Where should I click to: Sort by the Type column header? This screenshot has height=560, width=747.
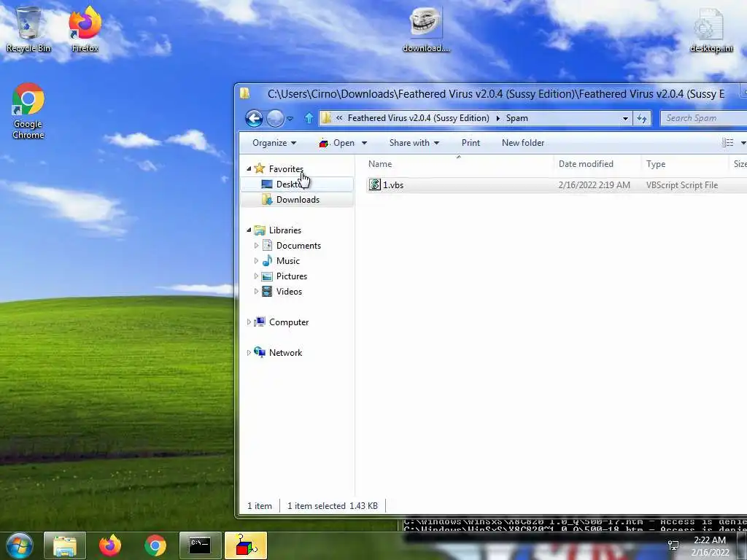coord(684,164)
